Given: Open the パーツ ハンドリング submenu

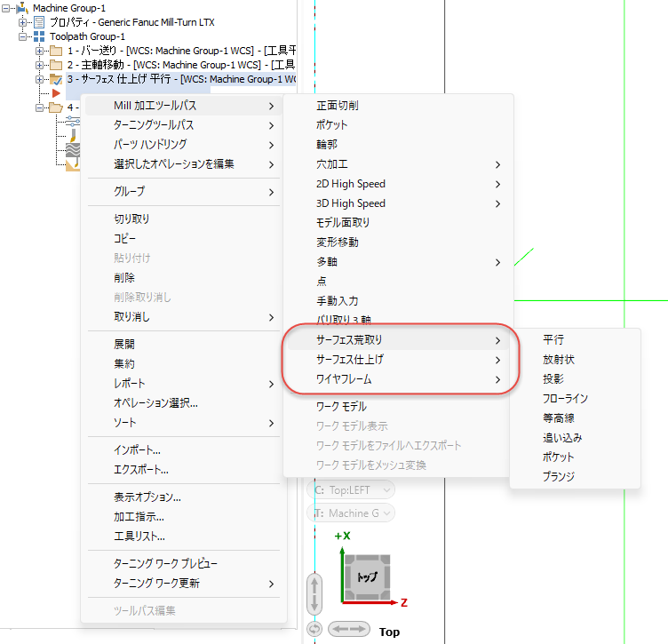Looking at the screenshot, I should click(184, 145).
